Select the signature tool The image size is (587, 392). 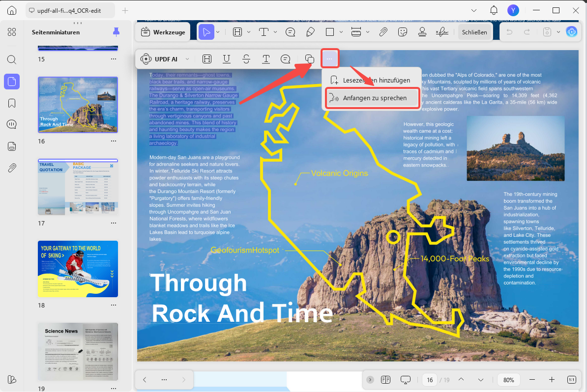pyautogui.click(x=442, y=32)
